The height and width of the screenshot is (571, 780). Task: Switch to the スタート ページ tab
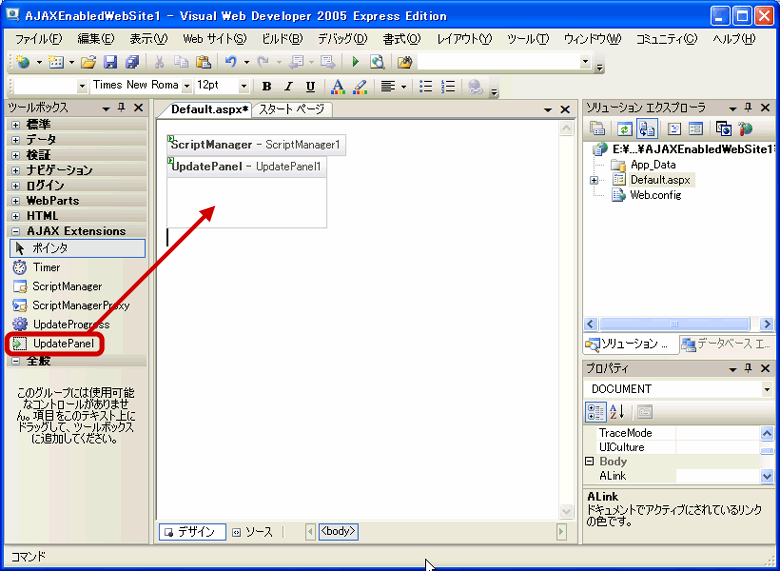tap(292, 110)
